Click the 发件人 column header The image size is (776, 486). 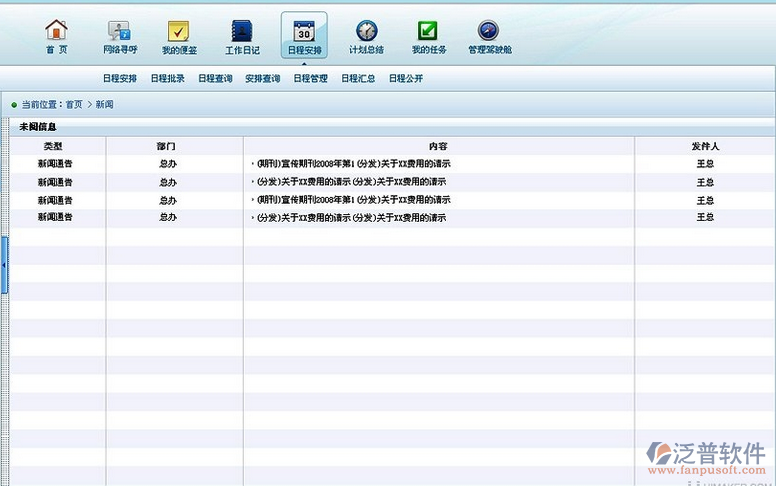click(705, 146)
